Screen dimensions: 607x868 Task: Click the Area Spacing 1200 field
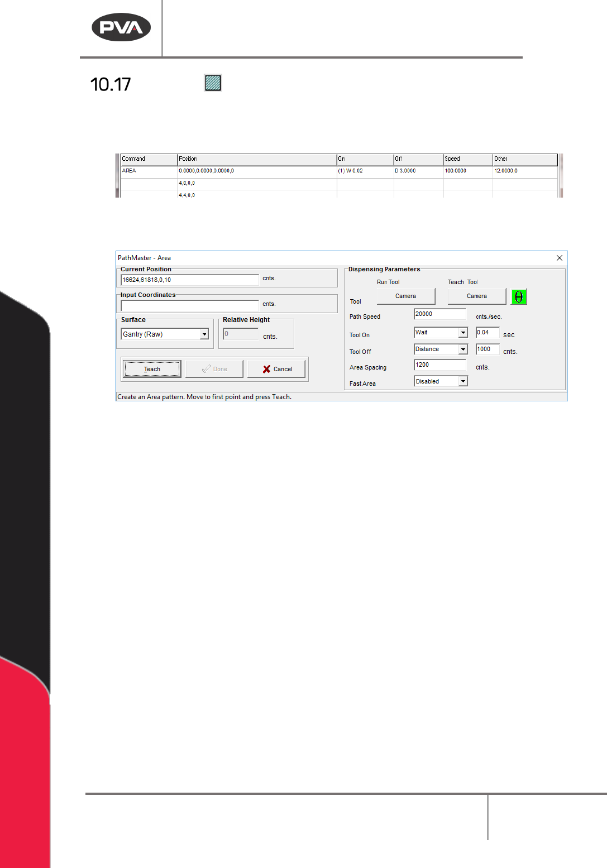point(440,365)
